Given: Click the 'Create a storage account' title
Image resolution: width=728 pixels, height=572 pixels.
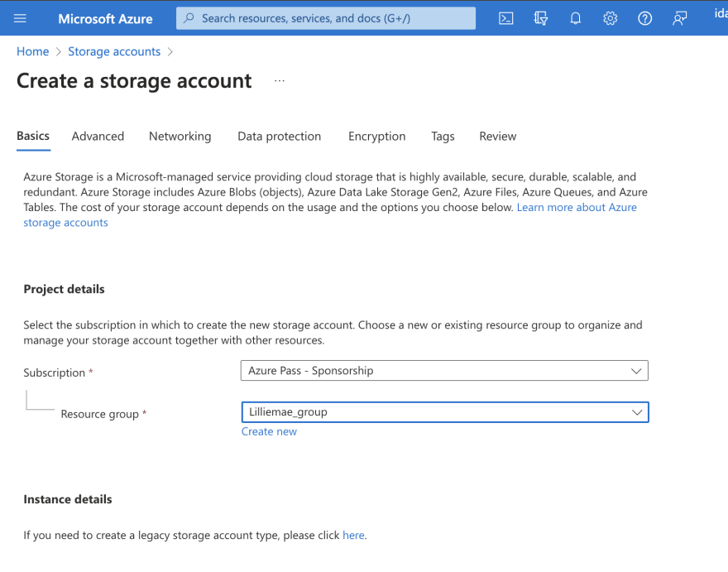Looking at the screenshot, I should tap(134, 81).
